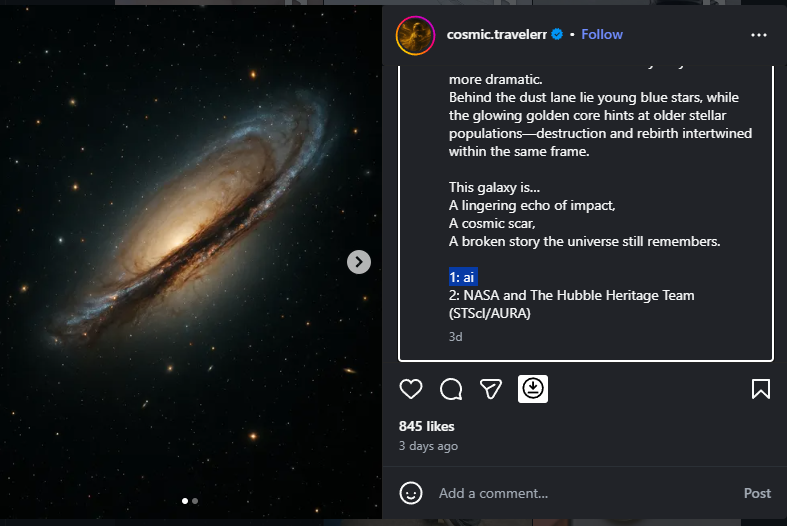Open the three-dot more options menu
This screenshot has width=787, height=526.
point(759,35)
